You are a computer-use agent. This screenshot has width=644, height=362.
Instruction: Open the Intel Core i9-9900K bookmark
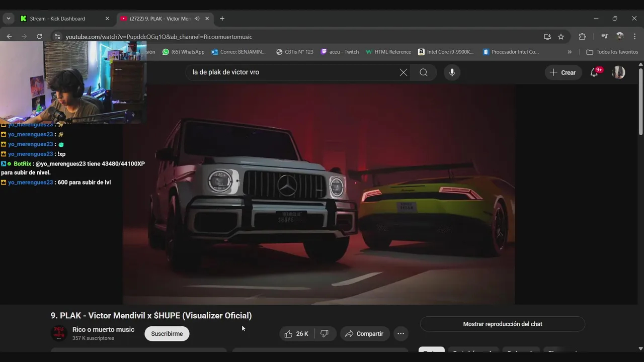(x=446, y=52)
